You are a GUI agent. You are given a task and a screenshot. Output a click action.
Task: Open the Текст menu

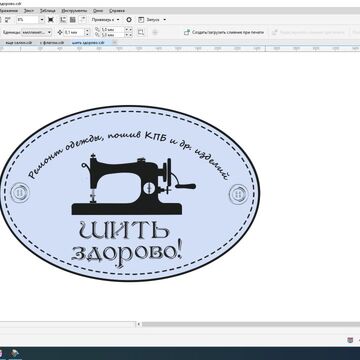pos(29,11)
